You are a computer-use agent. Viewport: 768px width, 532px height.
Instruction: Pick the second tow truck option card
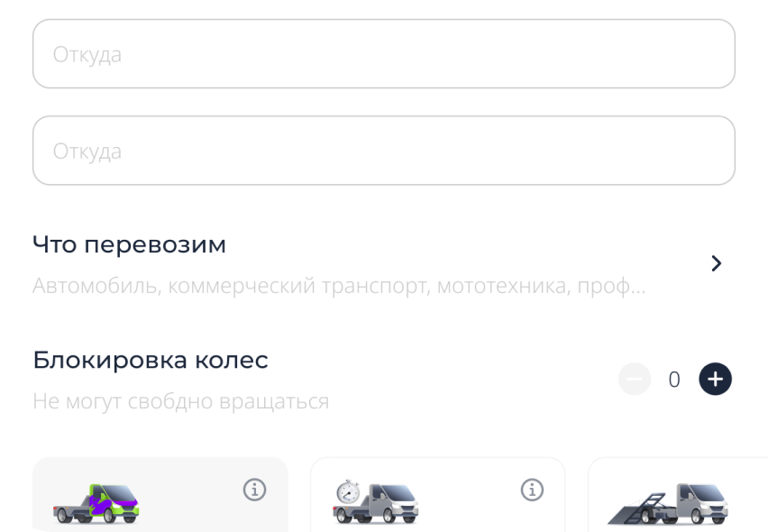pyautogui.click(x=438, y=495)
